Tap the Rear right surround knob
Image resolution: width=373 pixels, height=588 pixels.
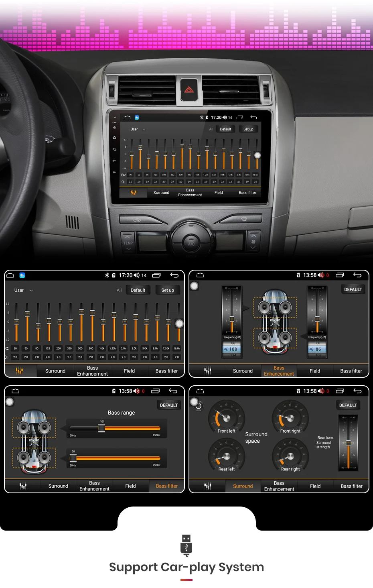(290, 455)
